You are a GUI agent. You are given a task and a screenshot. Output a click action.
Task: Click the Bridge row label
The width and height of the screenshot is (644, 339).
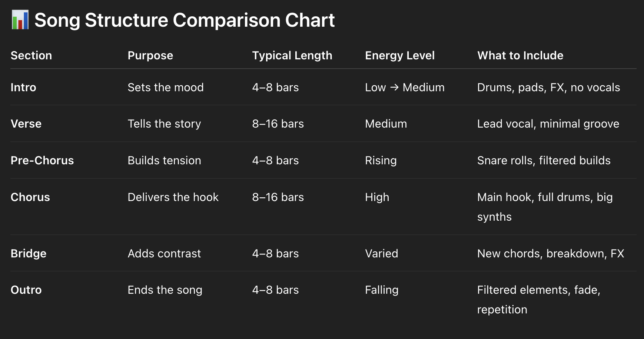click(x=29, y=254)
